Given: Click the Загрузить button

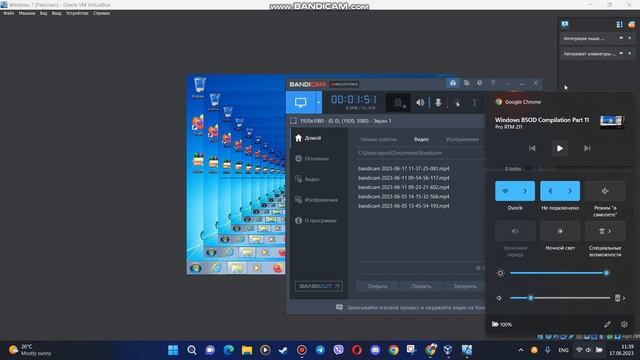Looking at the screenshot, I should (465, 286).
